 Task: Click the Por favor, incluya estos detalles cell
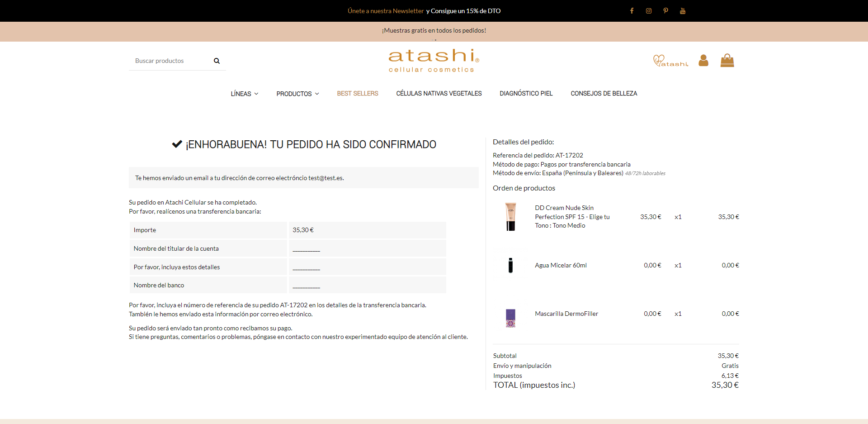coord(208,267)
